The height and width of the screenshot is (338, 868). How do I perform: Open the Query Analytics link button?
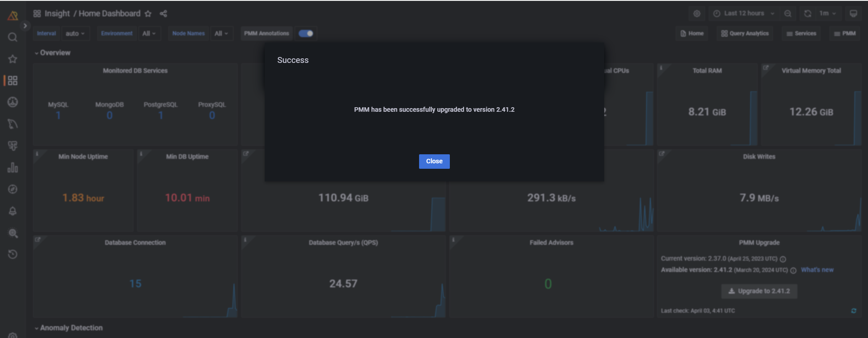tap(745, 33)
